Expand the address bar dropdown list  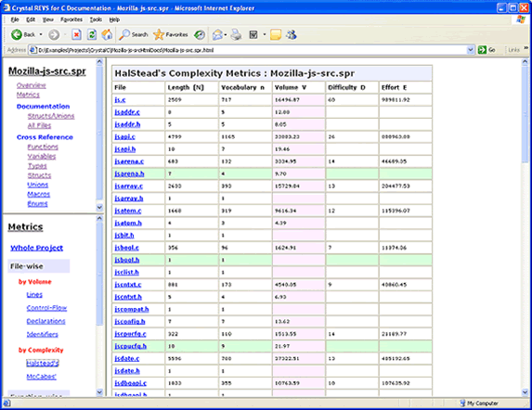click(470, 50)
